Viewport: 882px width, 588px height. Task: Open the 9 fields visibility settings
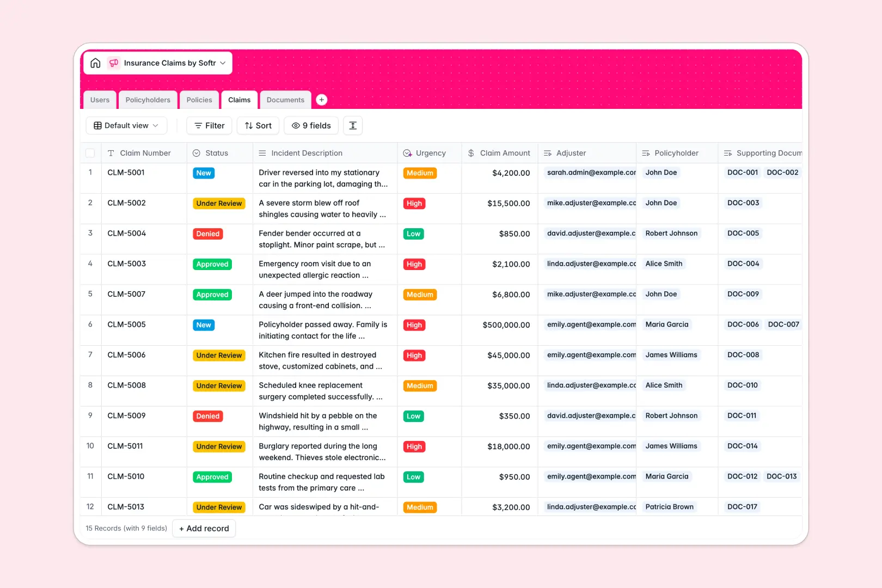pos(311,125)
